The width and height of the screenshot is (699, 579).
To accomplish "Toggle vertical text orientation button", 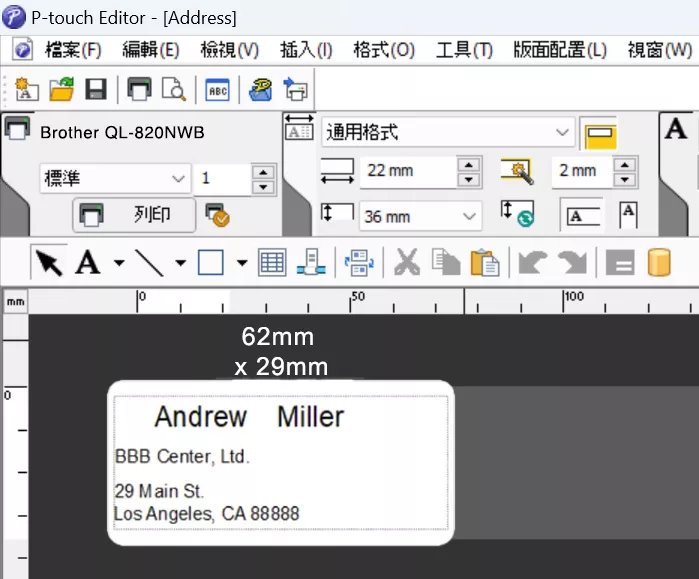I will 628,214.
